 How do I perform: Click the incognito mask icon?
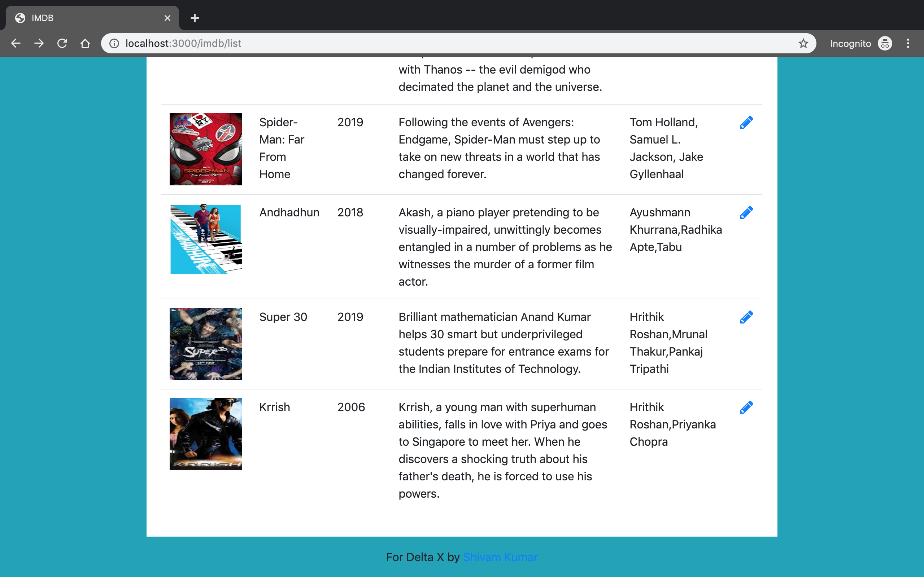(885, 43)
